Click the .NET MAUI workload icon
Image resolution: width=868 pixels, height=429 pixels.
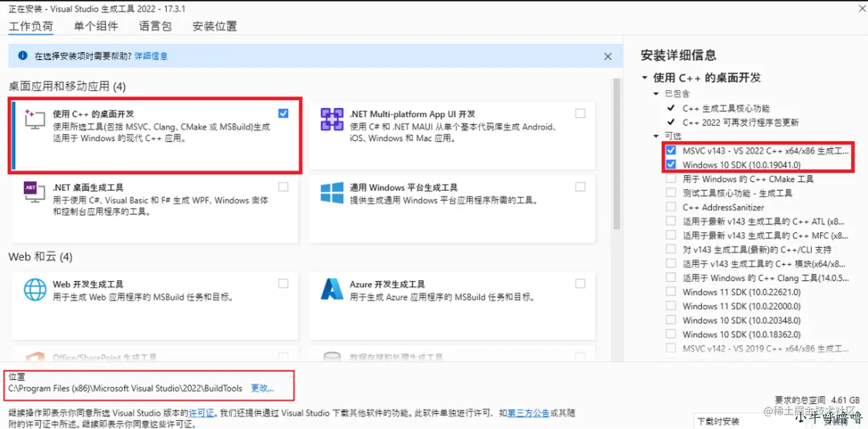tap(332, 119)
